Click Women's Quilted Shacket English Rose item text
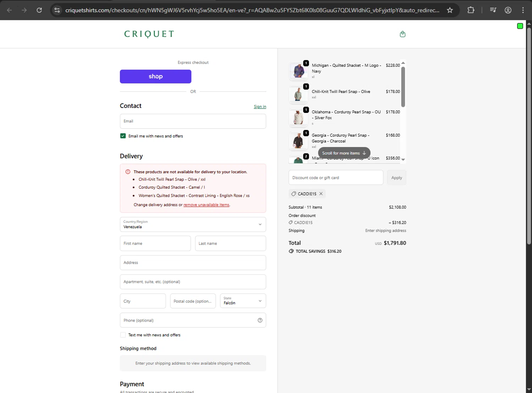 coord(194,196)
